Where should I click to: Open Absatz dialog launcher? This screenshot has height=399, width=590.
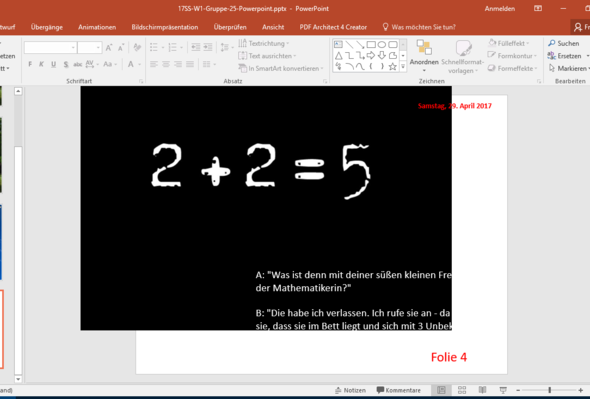[325, 81]
